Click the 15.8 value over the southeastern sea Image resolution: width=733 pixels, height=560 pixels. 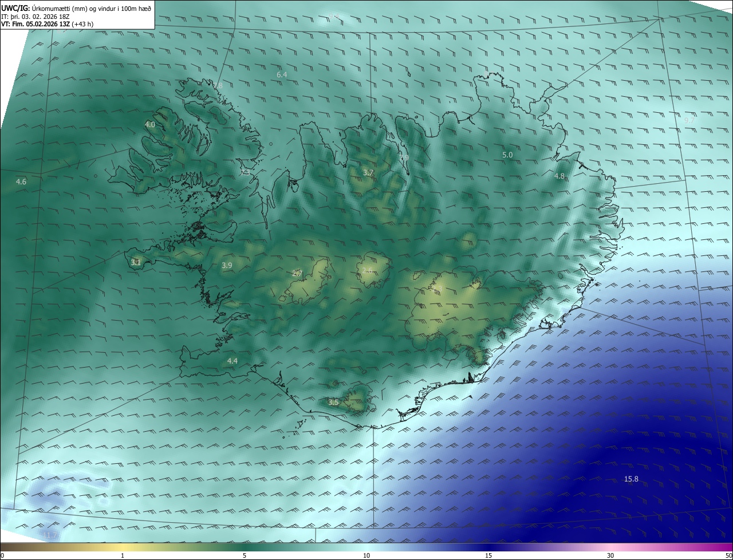click(631, 479)
